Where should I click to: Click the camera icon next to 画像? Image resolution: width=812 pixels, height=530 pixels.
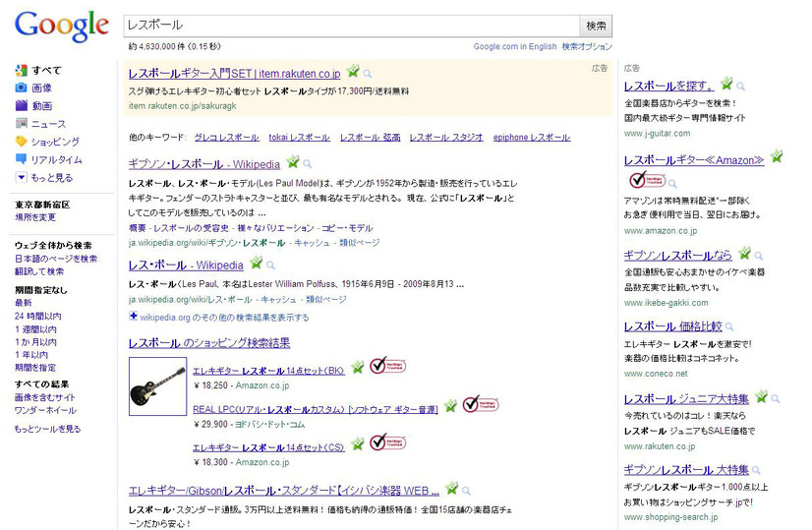[x=21, y=88]
